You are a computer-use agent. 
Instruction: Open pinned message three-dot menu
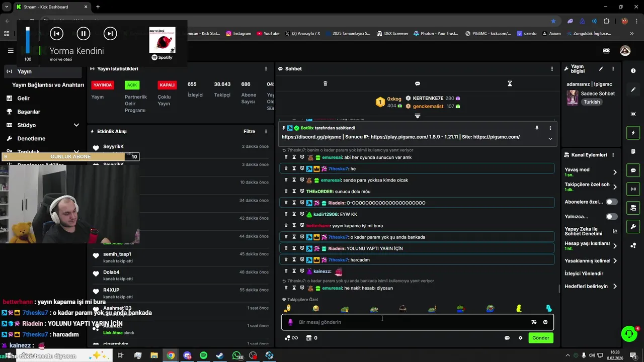[550, 128]
